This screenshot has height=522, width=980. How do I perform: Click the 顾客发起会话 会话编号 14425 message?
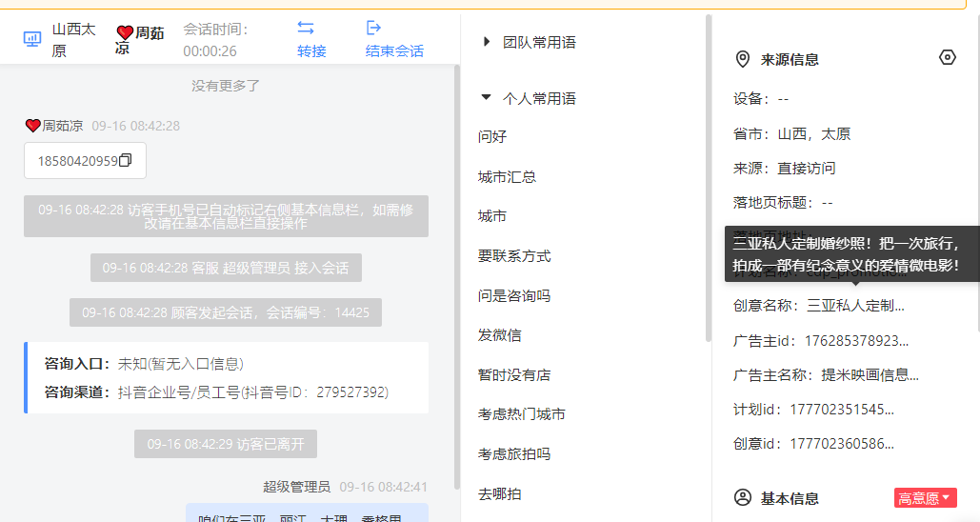click(226, 312)
